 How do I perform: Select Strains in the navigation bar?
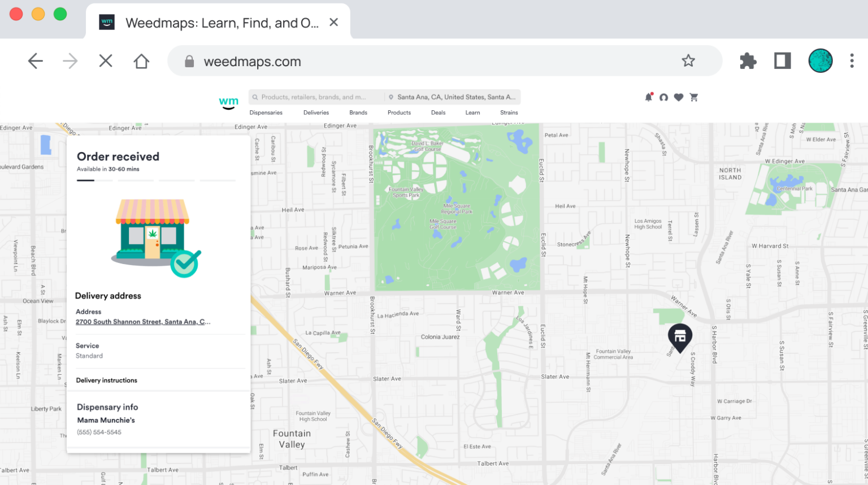point(509,112)
